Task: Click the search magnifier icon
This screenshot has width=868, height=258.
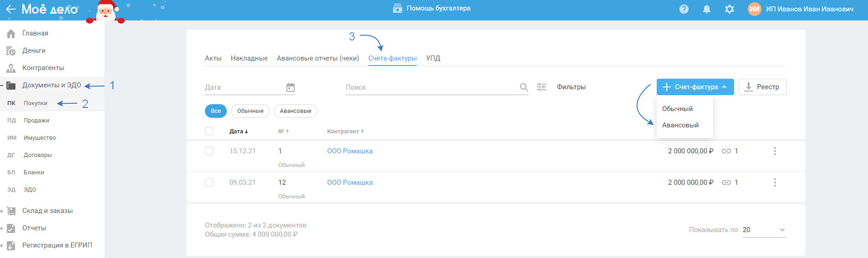Action: [x=524, y=87]
